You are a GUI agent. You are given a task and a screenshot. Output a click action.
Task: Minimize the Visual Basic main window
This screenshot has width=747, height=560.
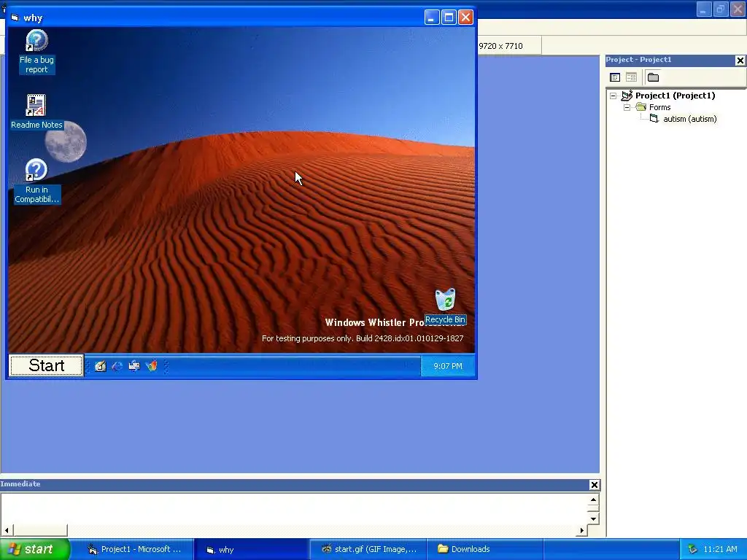pyautogui.click(x=704, y=9)
